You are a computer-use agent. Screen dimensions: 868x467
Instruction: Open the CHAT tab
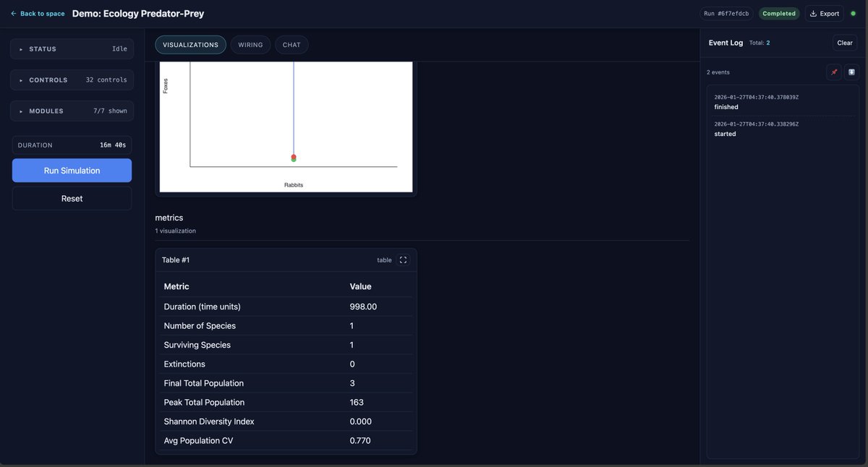click(292, 45)
